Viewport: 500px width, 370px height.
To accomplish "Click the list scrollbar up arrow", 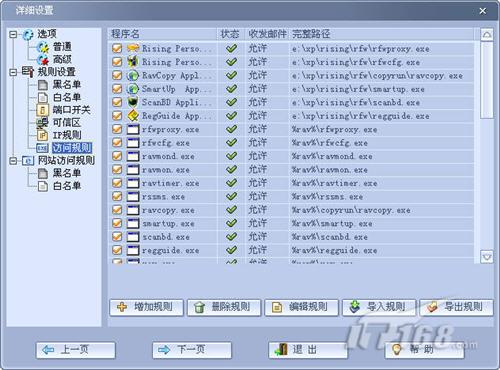I will pos(487,34).
